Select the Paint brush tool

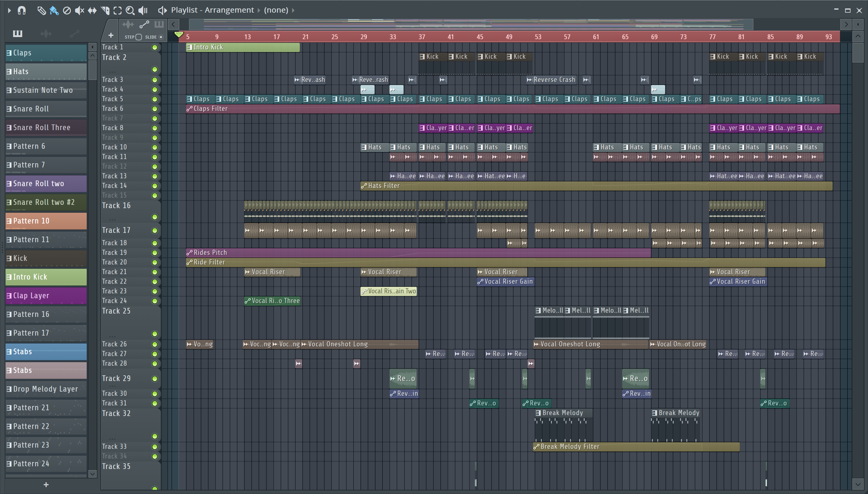[54, 11]
